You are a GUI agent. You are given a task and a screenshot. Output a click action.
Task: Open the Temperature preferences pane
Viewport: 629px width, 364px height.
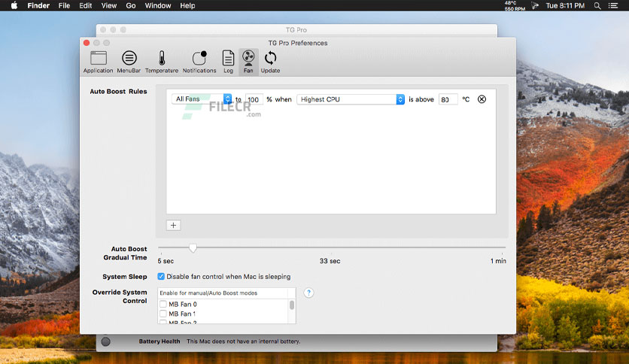pyautogui.click(x=162, y=62)
